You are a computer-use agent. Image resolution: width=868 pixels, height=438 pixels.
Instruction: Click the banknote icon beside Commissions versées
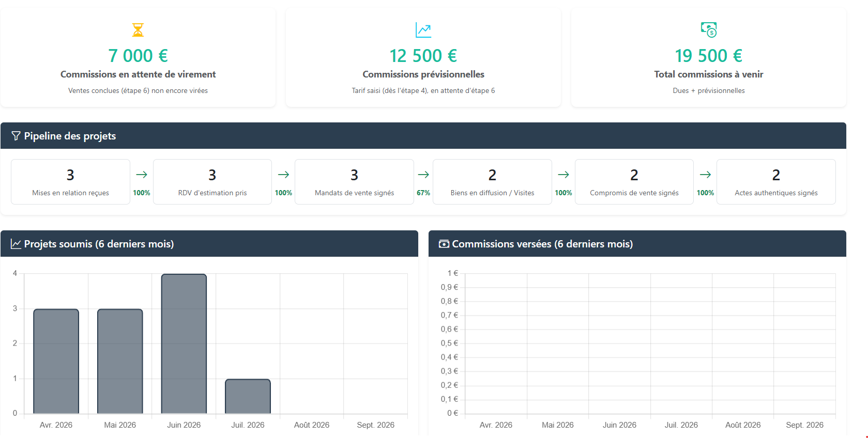[x=444, y=244]
